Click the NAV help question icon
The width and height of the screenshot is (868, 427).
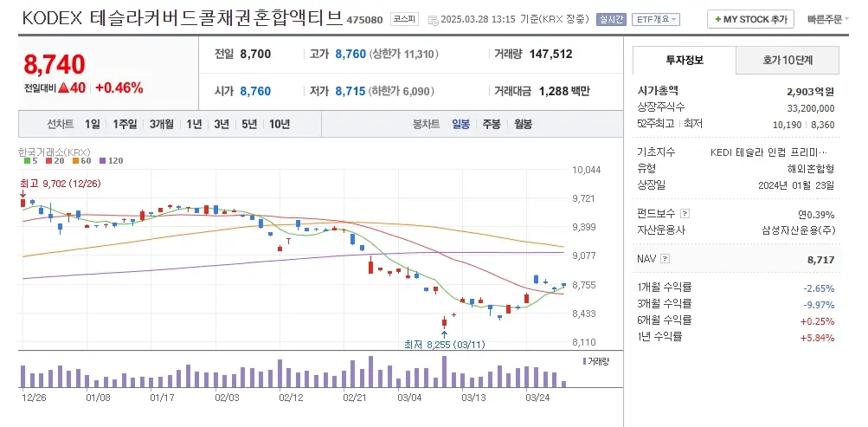coord(664,259)
